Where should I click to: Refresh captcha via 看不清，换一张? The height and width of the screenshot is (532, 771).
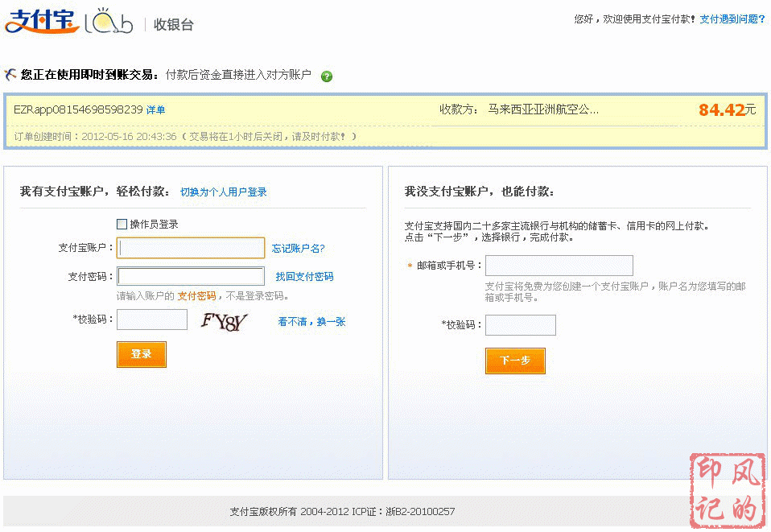point(311,322)
